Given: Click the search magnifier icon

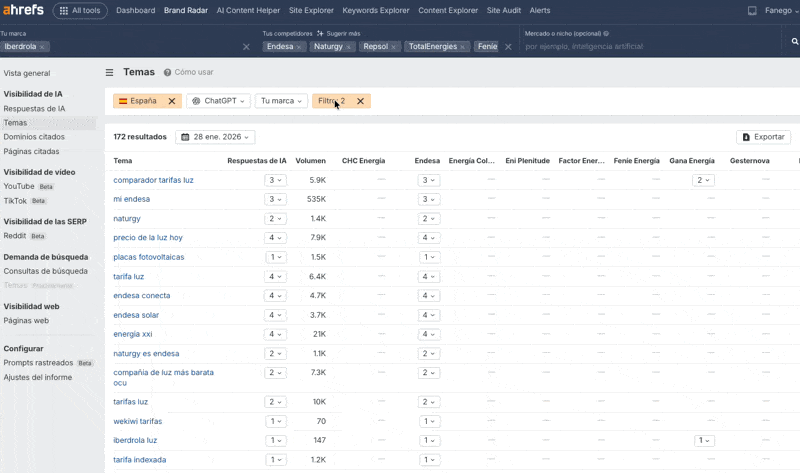Looking at the screenshot, I should pos(795,41).
